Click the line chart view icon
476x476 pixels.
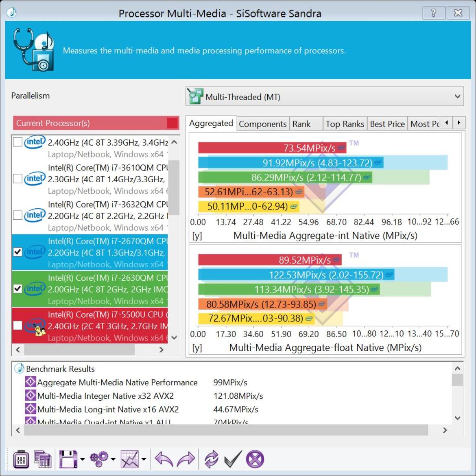click(x=130, y=459)
